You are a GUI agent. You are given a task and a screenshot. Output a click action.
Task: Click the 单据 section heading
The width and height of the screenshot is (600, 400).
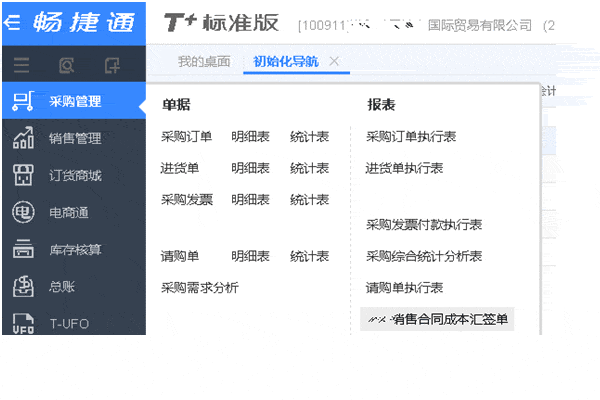click(x=176, y=104)
